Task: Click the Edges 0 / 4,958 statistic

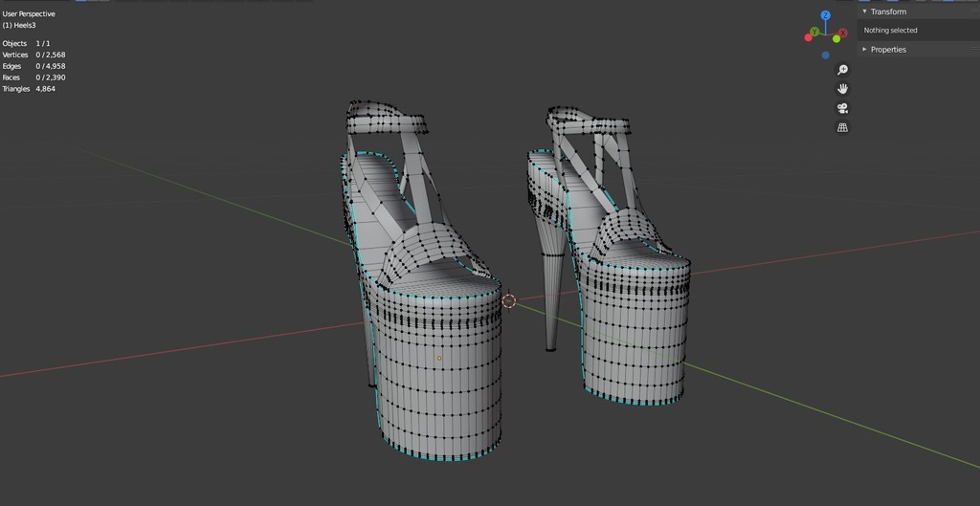Action: coord(33,66)
